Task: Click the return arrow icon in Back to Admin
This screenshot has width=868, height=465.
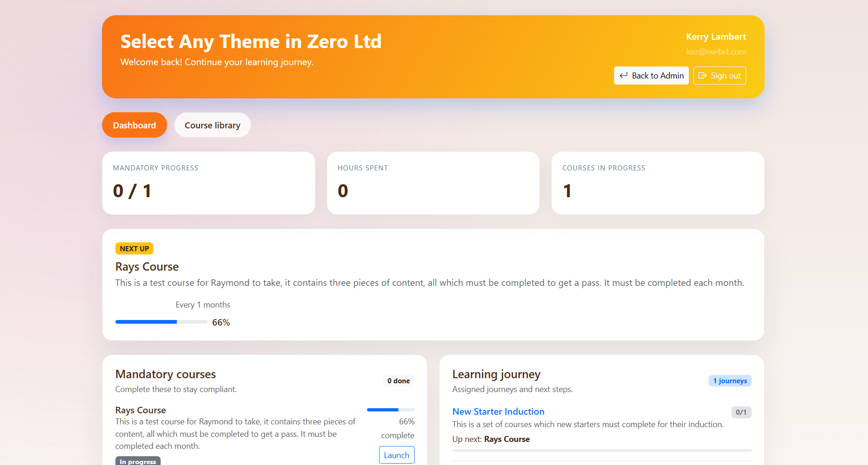Action: [623, 76]
